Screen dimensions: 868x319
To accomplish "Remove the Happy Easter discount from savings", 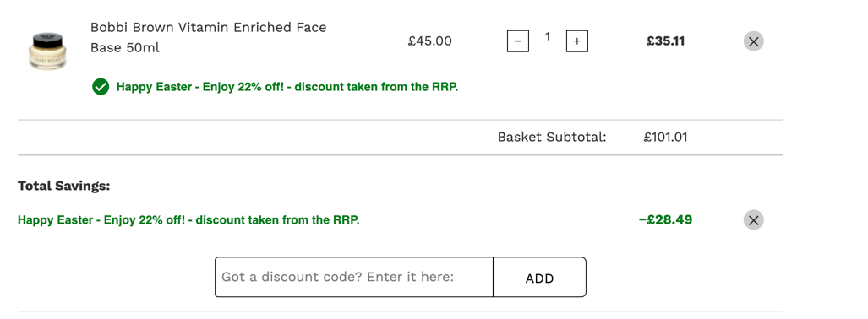I will pyautogui.click(x=753, y=220).
